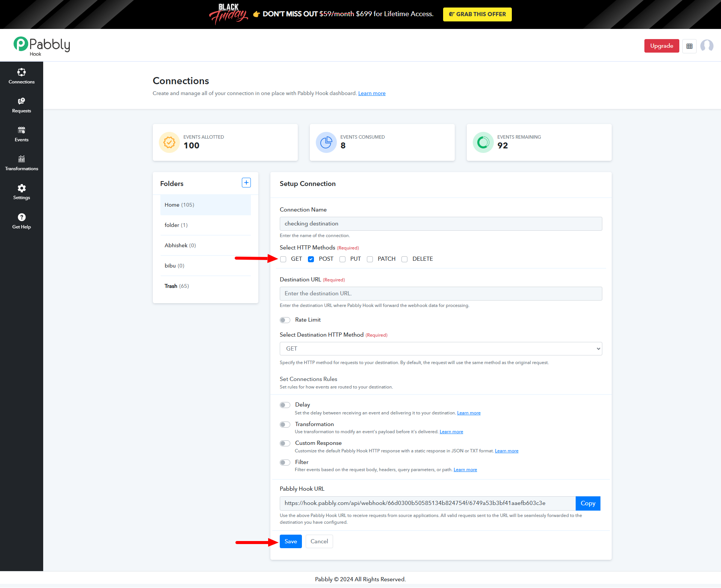Screen dimensions: 721x588
Task: Click the Events Remaining circle icon
Action: click(483, 142)
